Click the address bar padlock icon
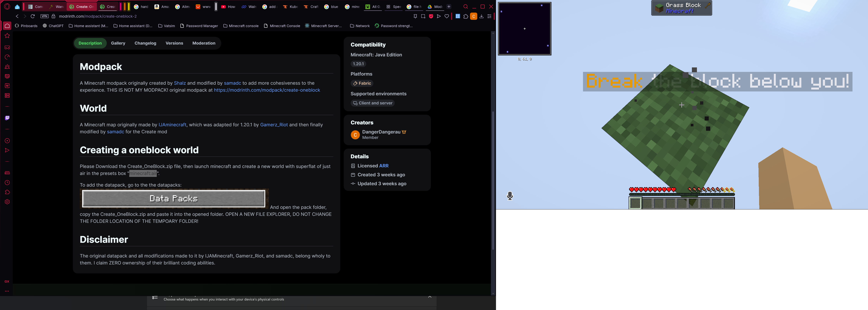The image size is (868, 310). pyautogui.click(x=53, y=16)
